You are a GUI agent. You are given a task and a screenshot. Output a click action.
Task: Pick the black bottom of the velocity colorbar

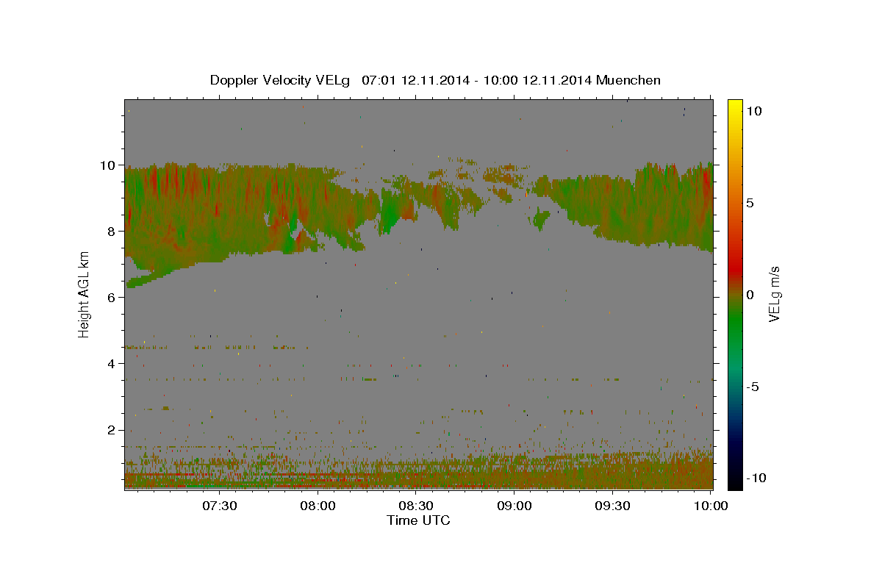click(735, 485)
